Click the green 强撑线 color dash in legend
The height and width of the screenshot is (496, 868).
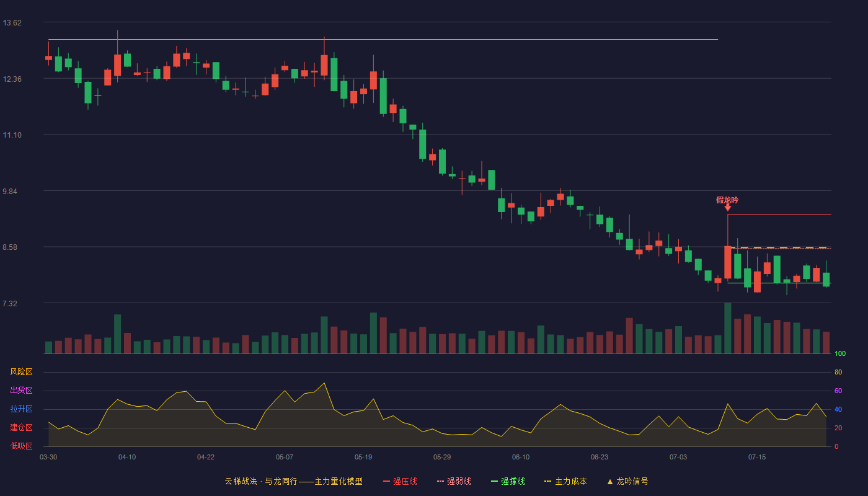tap(494, 481)
